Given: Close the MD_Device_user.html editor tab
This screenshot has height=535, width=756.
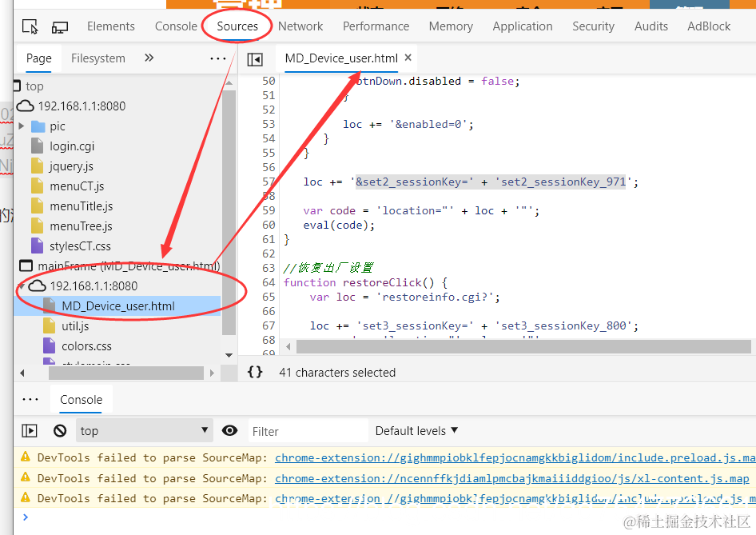Looking at the screenshot, I should click(408, 58).
